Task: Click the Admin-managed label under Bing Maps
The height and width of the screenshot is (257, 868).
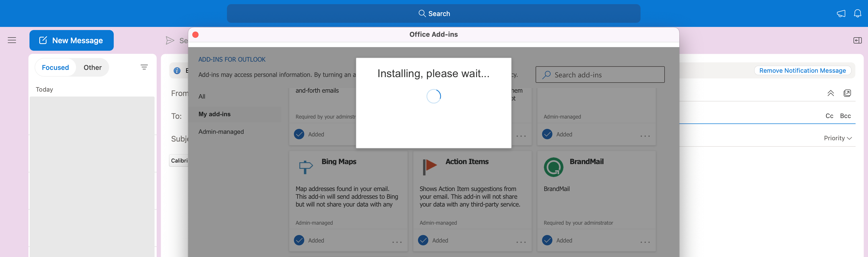Action: pos(314,223)
